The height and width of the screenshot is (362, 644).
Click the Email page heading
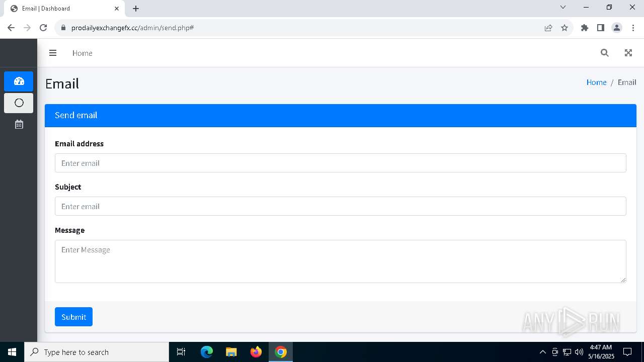coord(62,83)
